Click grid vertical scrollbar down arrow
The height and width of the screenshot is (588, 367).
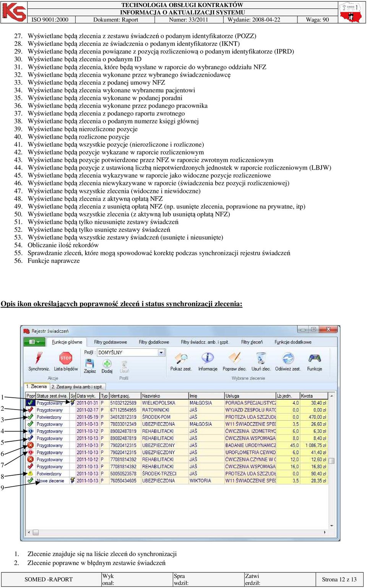coord(331,526)
